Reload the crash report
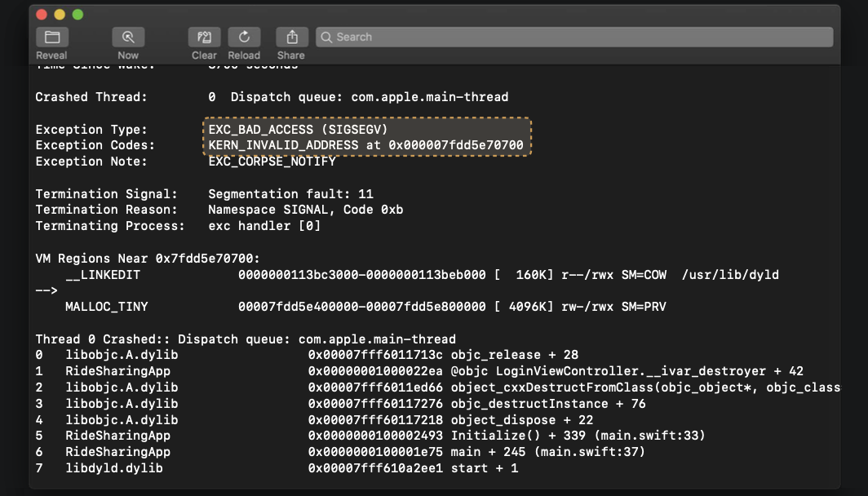 (x=244, y=37)
